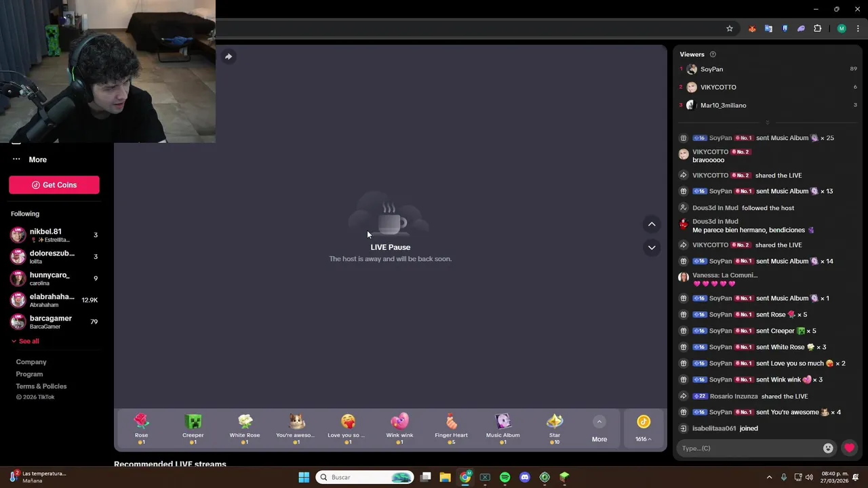This screenshot has height=488, width=868.
Task: Open Task View on the taskbar
Action: pyautogui.click(x=425, y=477)
